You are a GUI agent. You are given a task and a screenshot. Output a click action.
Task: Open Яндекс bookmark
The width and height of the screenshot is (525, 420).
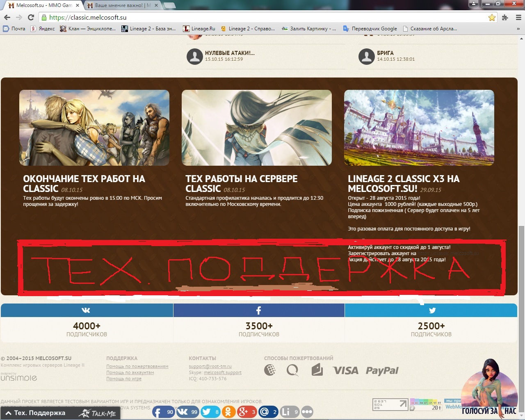tap(43, 29)
